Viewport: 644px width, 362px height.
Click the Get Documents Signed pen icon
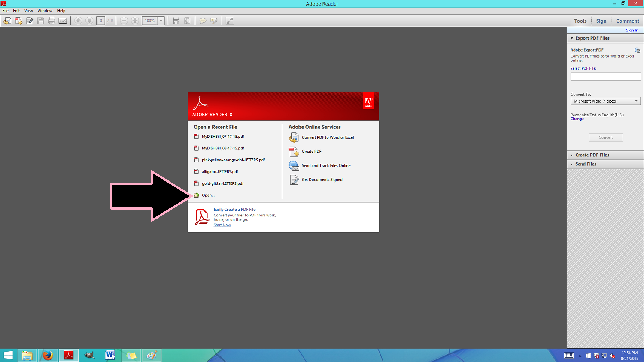pos(294,179)
